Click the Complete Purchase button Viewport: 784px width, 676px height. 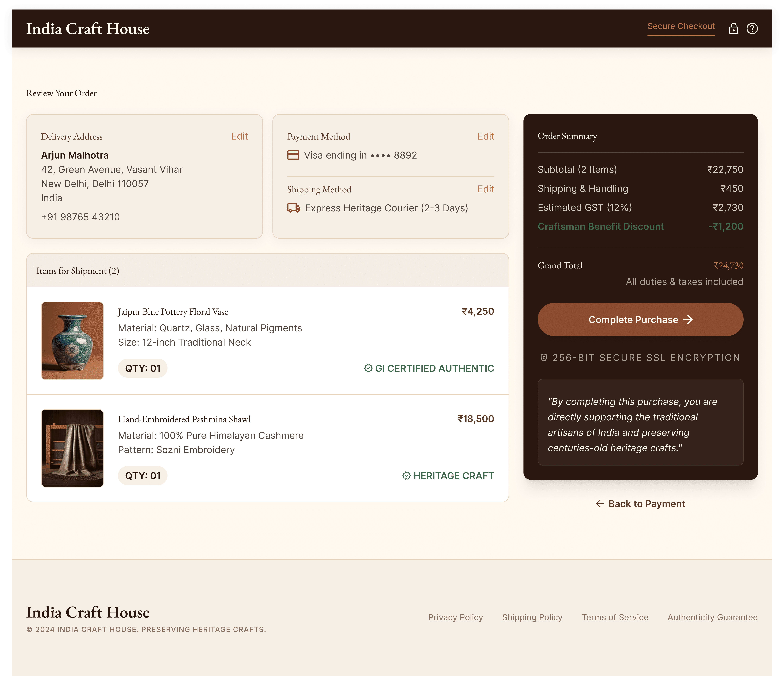pos(640,320)
